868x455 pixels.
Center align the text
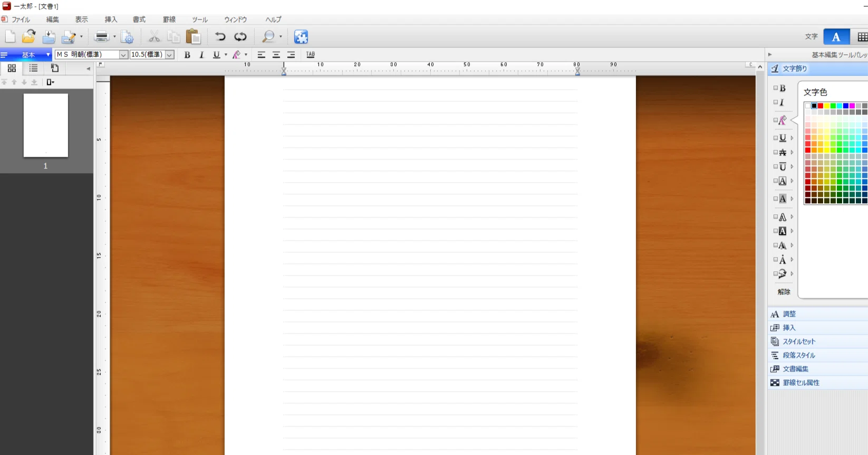coord(276,55)
